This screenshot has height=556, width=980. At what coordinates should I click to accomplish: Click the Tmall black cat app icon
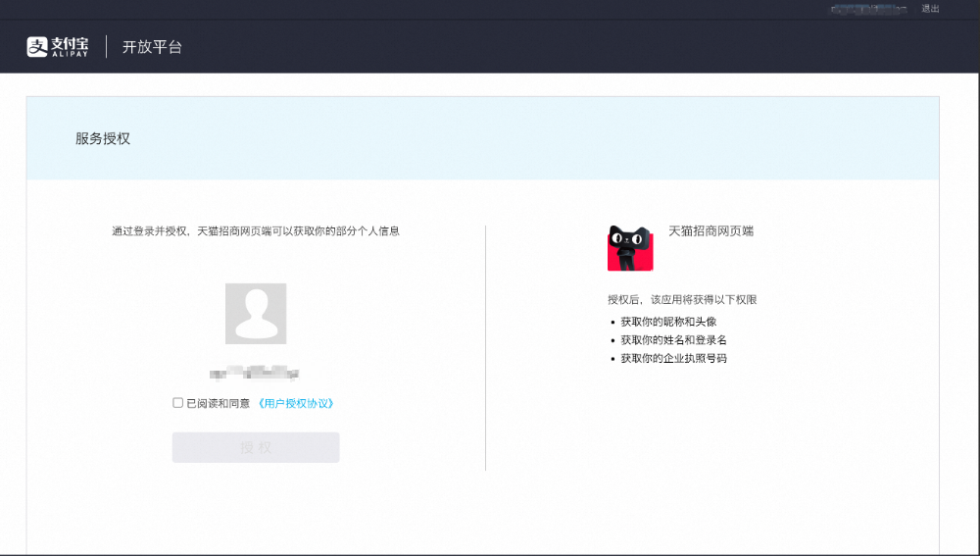click(x=630, y=248)
